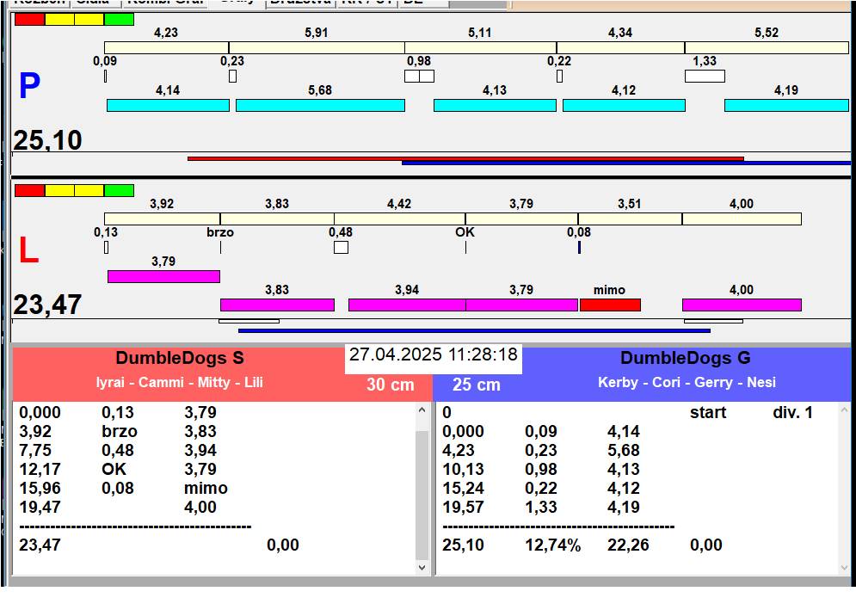Click the 10,13 value in DumbleDogs G table
The height and width of the screenshot is (616, 856).
pos(463,469)
